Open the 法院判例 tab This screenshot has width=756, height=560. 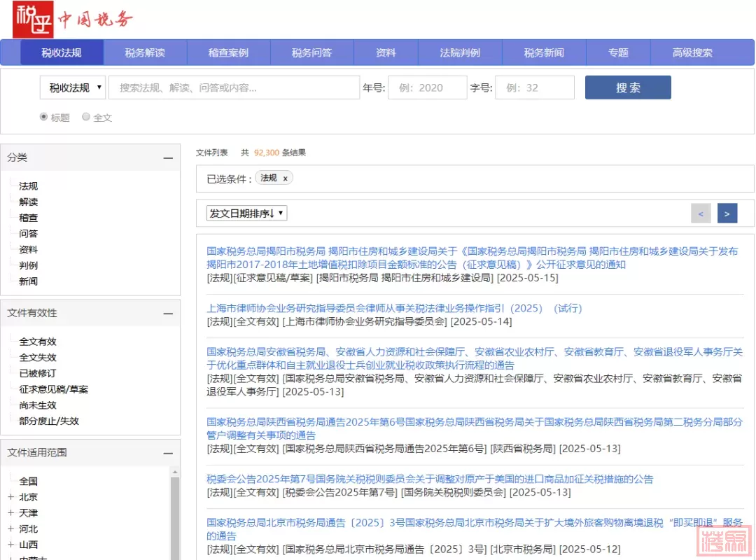click(x=460, y=52)
